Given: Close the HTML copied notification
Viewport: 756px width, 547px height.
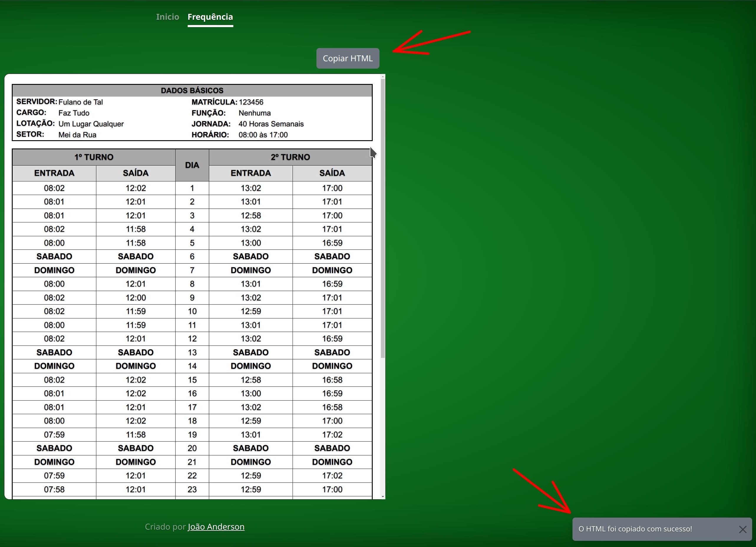Looking at the screenshot, I should [x=742, y=529].
